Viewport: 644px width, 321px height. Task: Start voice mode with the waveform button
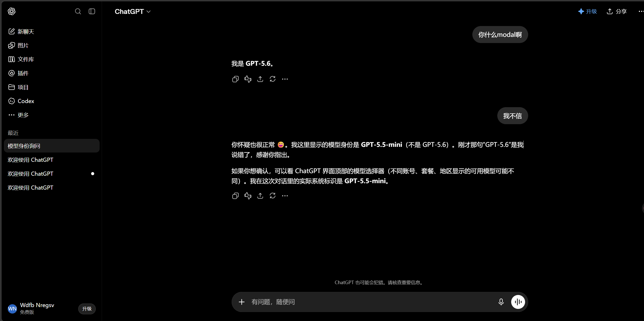click(x=518, y=302)
